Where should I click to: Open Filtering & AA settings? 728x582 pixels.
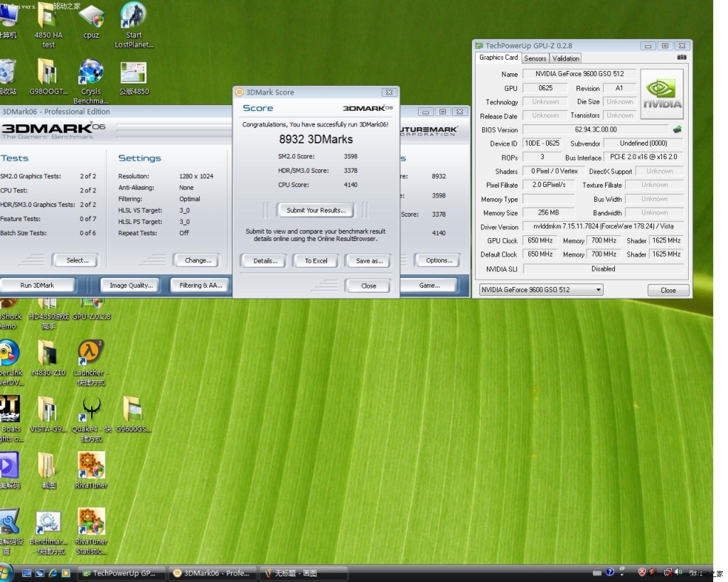(200, 286)
